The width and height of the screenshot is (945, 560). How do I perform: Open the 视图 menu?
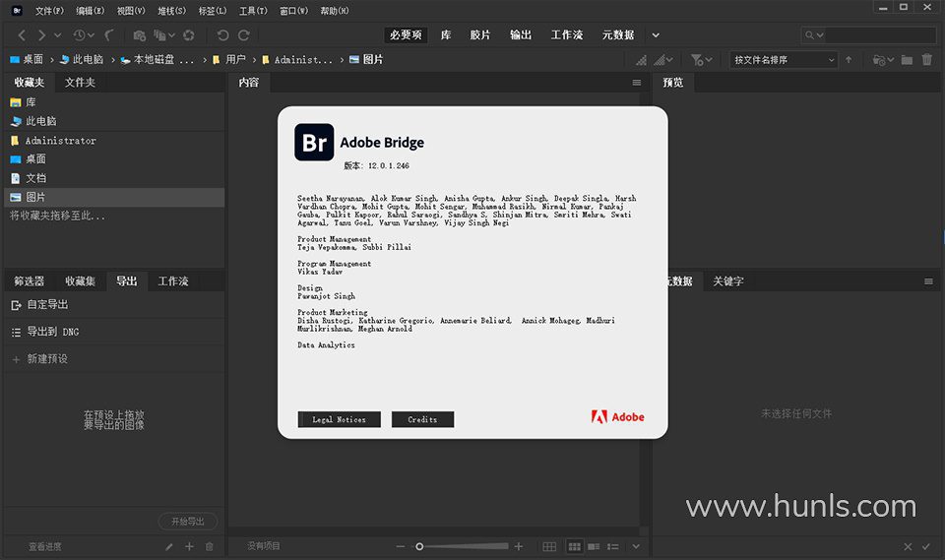(131, 11)
